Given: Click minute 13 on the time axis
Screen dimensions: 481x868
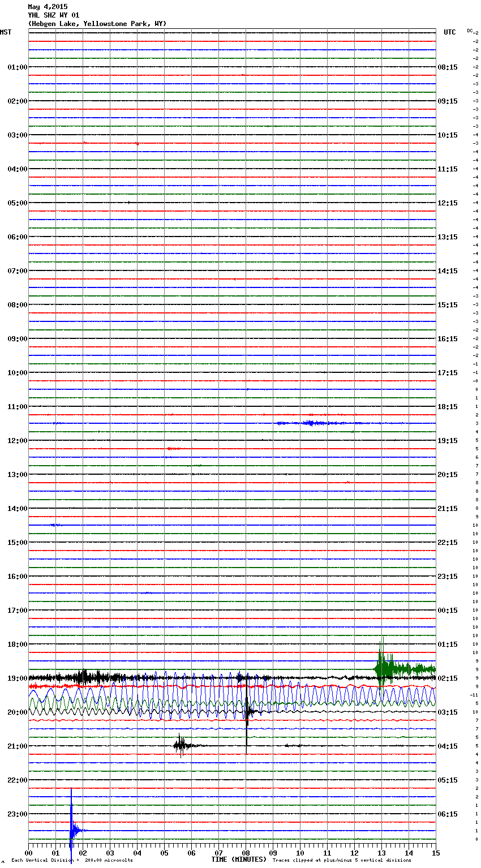Looking at the screenshot, I should 381,853.
